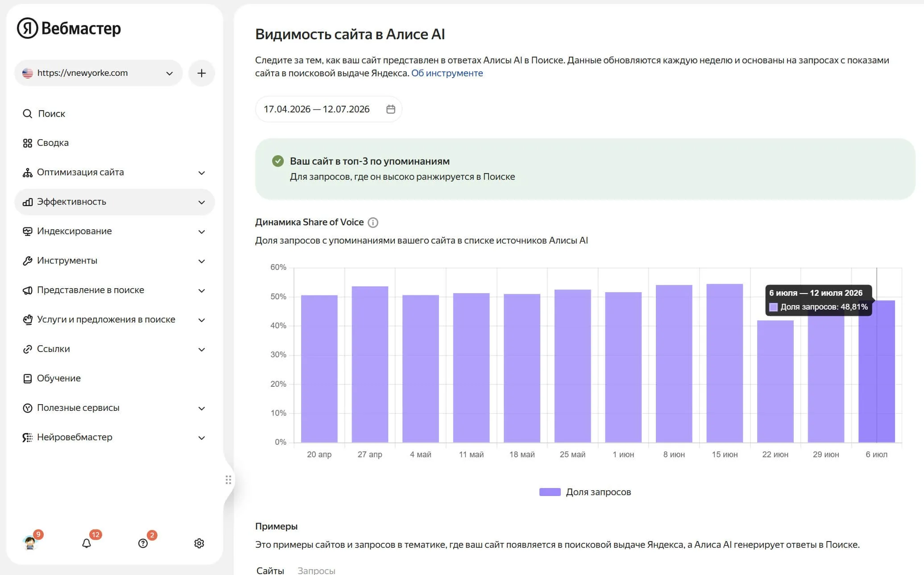This screenshot has height=575, width=924.
Task: Click the 'Видимость сайта в Алисе AI' title
Action: click(x=350, y=34)
